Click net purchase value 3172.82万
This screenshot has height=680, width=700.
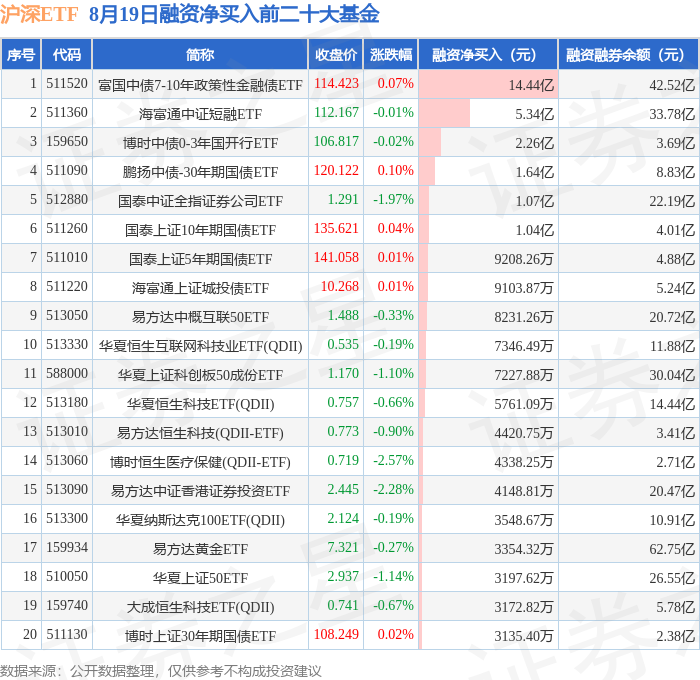[x=524, y=607]
